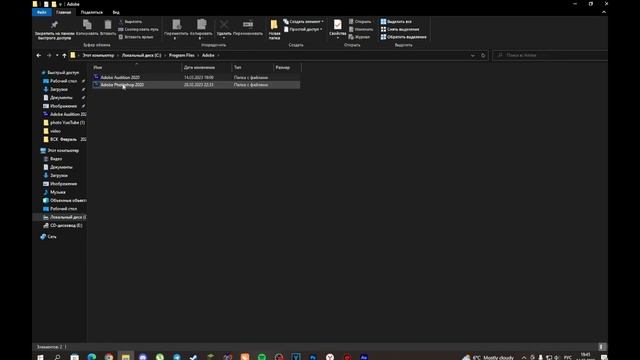Click the Paste shortcut button in the ribbon
Screen dimensions: 640x360
[136, 37]
